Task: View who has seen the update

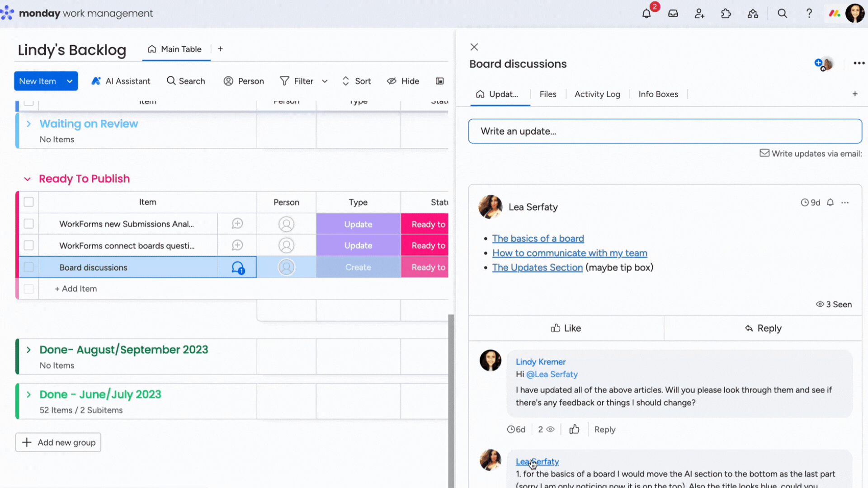Action: coord(834,305)
